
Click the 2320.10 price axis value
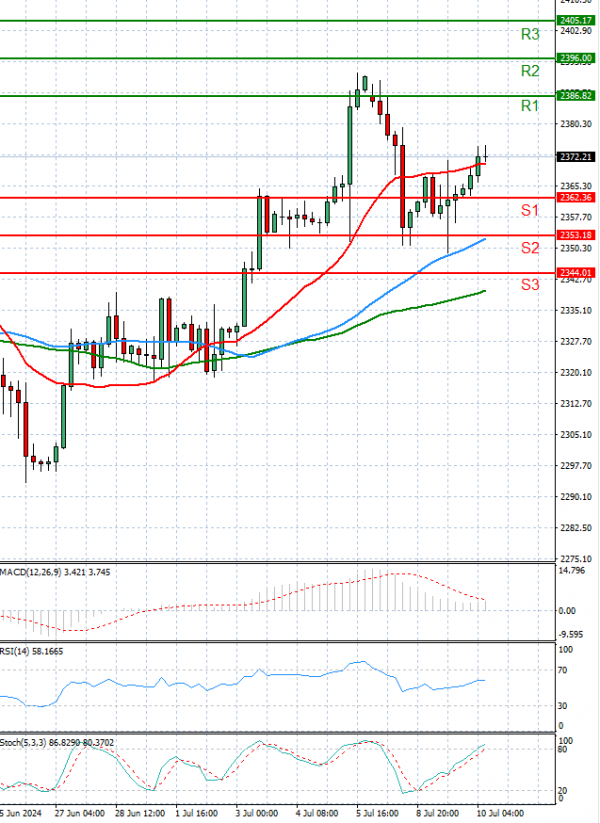576,373
